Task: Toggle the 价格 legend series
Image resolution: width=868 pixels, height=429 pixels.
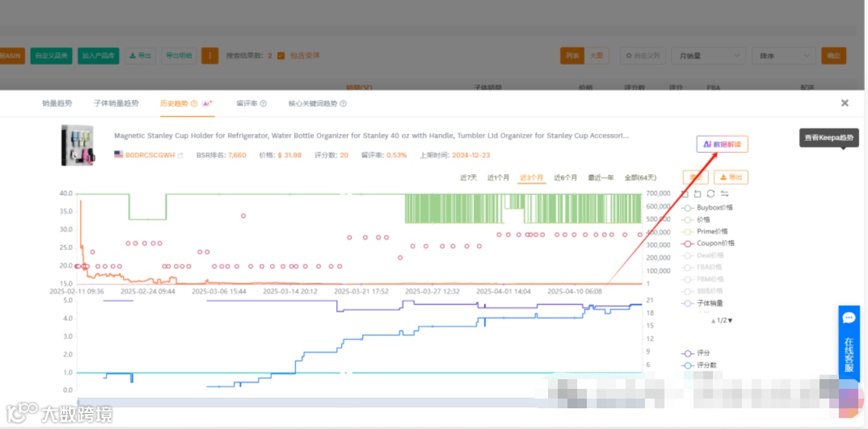Action: pyautogui.click(x=695, y=220)
